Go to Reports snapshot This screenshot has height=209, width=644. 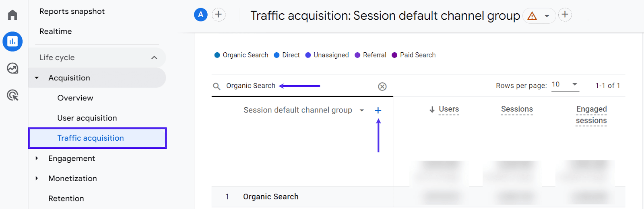tap(72, 12)
